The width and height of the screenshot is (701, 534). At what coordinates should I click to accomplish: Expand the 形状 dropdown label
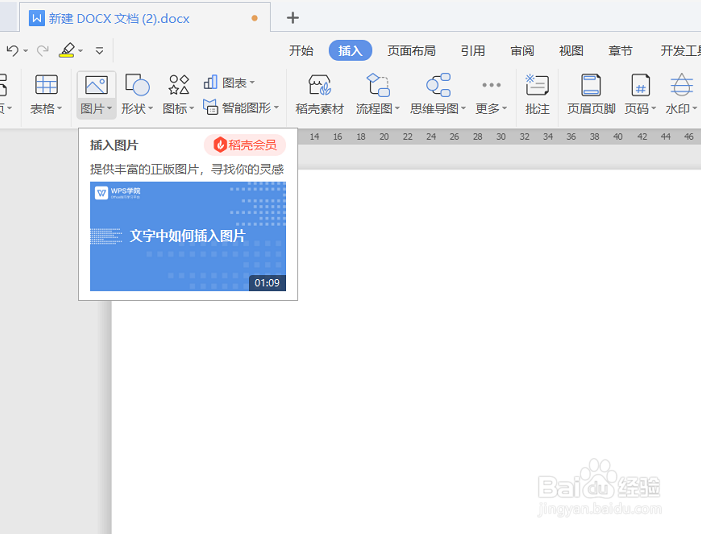click(x=137, y=109)
